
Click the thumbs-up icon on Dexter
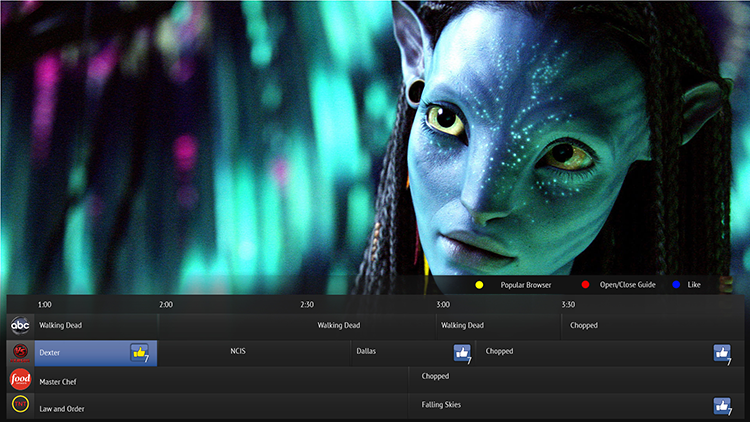pyautogui.click(x=139, y=352)
